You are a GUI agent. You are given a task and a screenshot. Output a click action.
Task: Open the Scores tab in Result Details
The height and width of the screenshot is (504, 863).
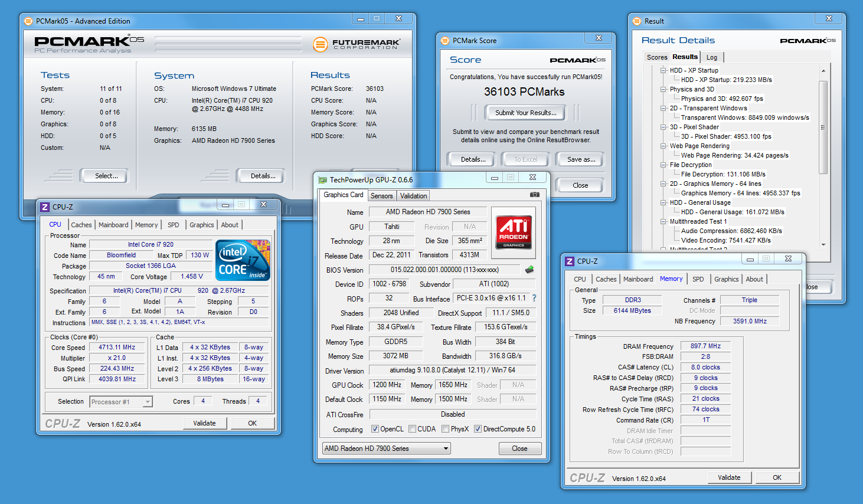pos(657,57)
